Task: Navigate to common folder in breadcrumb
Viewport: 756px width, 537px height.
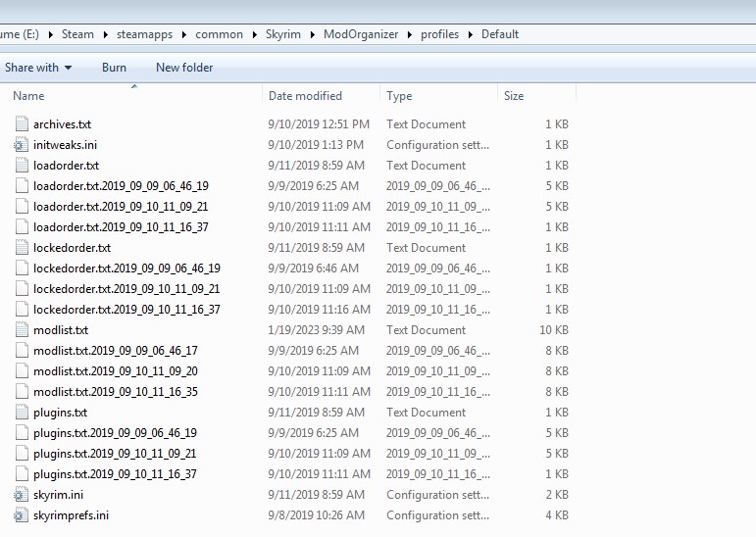Action: pos(219,34)
